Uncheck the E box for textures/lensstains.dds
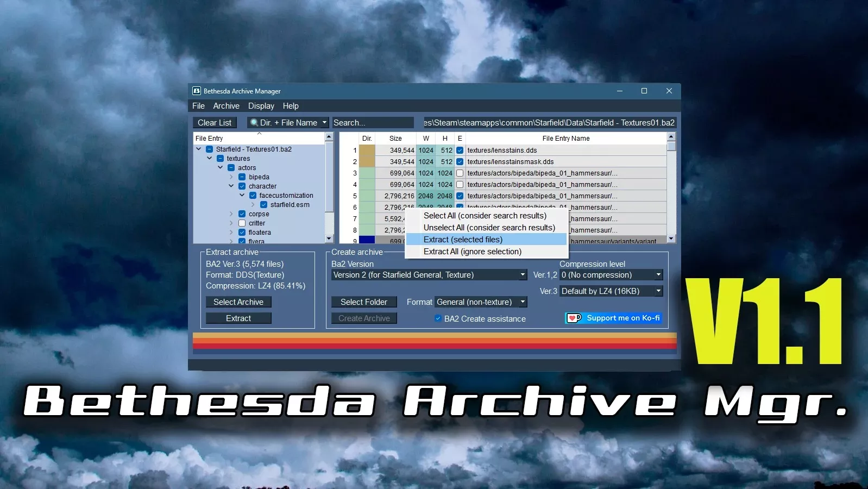Image resolution: width=868 pixels, height=489 pixels. [460, 151]
